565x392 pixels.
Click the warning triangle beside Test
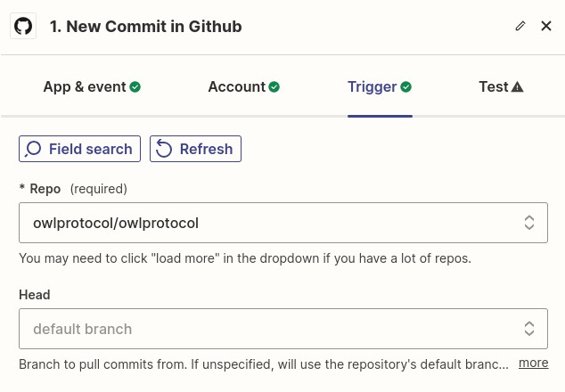(x=518, y=87)
